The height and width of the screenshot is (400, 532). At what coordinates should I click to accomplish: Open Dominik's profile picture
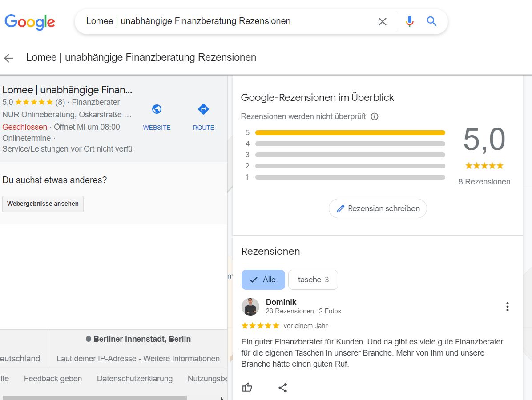tap(250, 307)
